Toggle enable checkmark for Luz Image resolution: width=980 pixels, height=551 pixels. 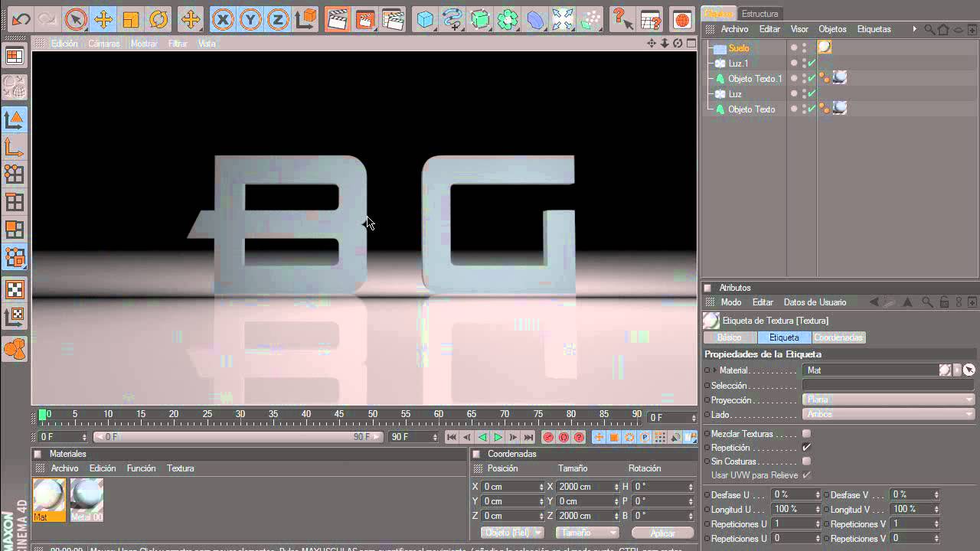pos(812,94)
